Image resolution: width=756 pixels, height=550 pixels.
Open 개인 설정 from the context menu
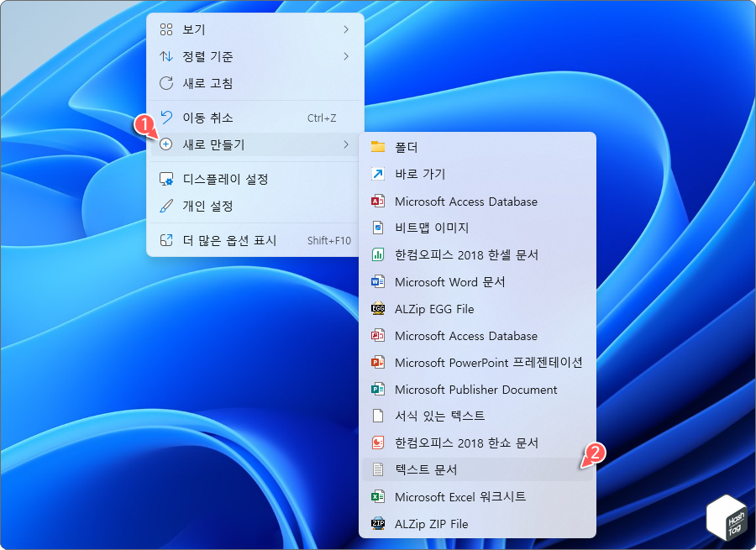tap(255, 206)
